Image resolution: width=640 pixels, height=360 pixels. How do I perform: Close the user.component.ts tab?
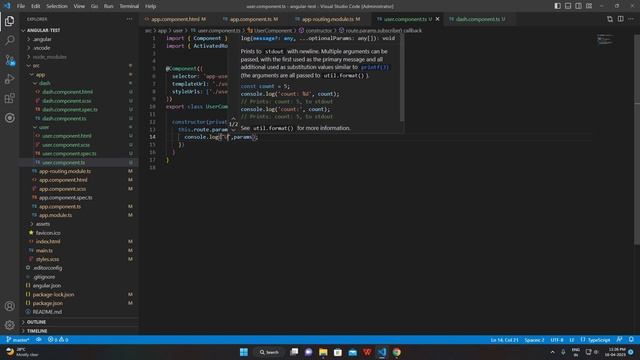tap(438, 19)
